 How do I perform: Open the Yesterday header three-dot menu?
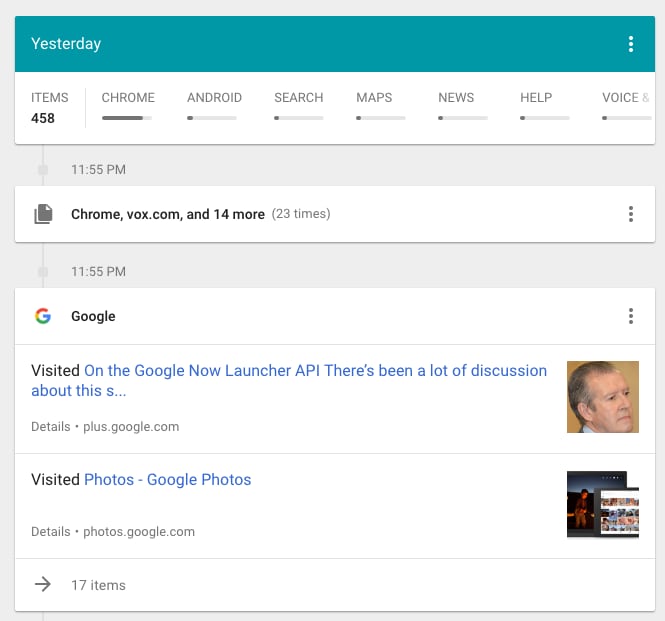[x=630, y=44]
